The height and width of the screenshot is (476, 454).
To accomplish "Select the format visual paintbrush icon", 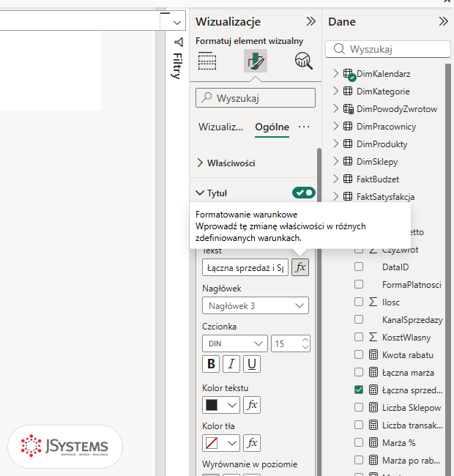I will tap(256, 61).
